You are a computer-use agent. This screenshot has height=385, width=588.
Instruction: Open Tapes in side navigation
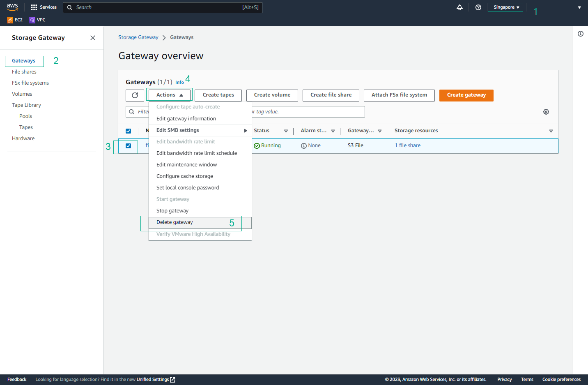click(26, 127)
